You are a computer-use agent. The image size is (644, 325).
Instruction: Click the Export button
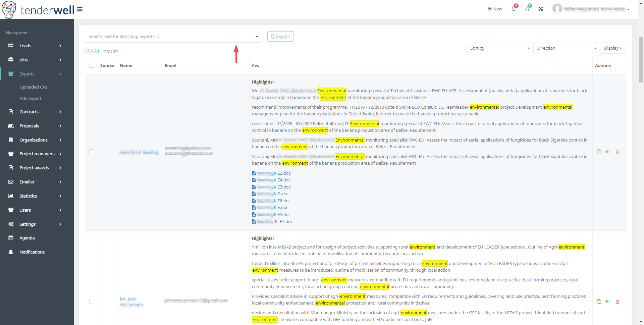pyautogui.click(x=280, y=37)
